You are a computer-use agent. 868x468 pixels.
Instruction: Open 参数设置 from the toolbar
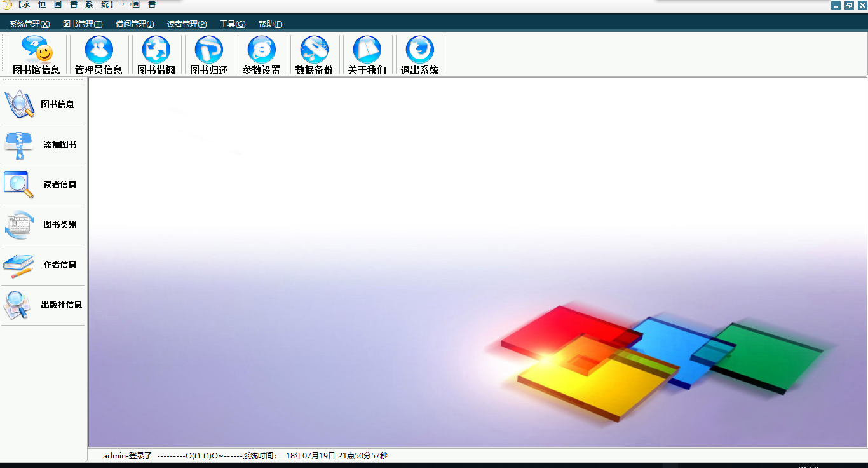click(261, 55)
